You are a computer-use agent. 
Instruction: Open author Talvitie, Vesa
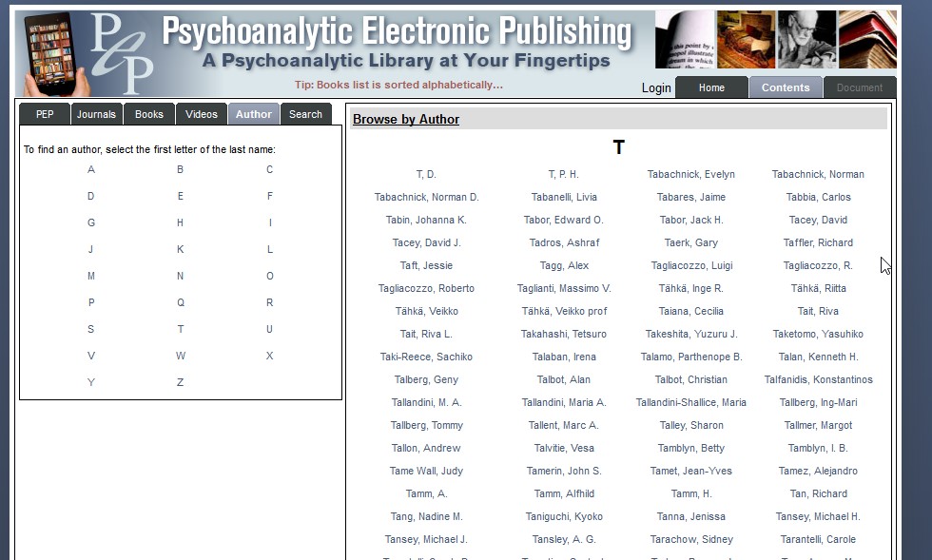point(564,448)
